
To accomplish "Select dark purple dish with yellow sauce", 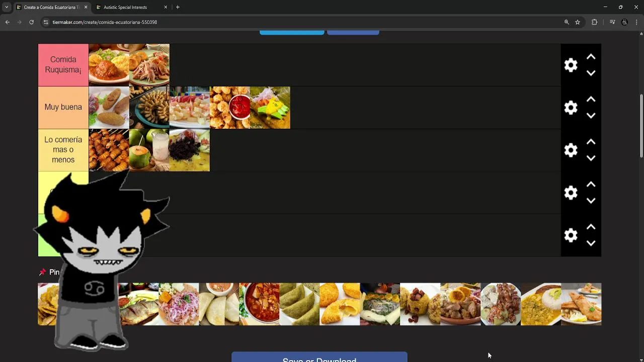I will (x=190, y=150).
